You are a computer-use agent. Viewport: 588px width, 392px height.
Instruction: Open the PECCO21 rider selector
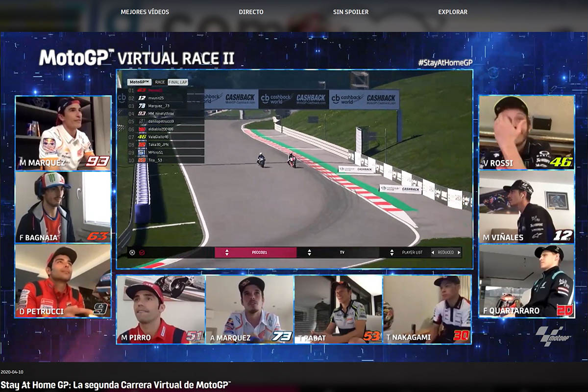255,253
